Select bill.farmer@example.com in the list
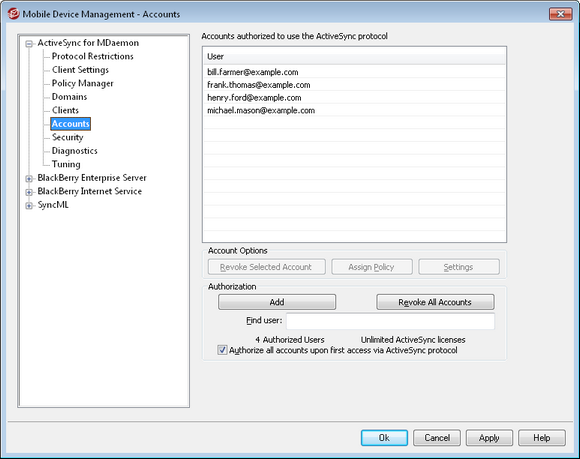580x459 pixels. click(354, 72)
